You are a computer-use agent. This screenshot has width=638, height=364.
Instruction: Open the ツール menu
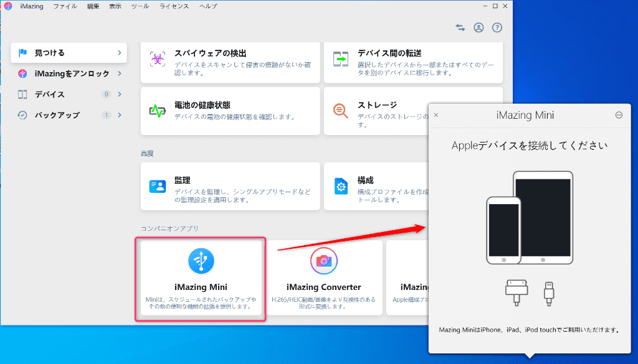[140, 6]
